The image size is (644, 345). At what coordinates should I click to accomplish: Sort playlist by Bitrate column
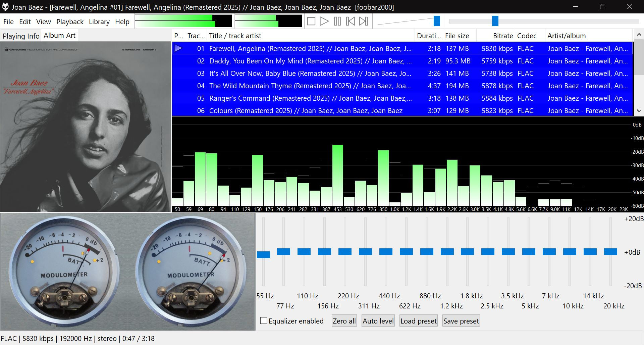(x=496, y=36)
